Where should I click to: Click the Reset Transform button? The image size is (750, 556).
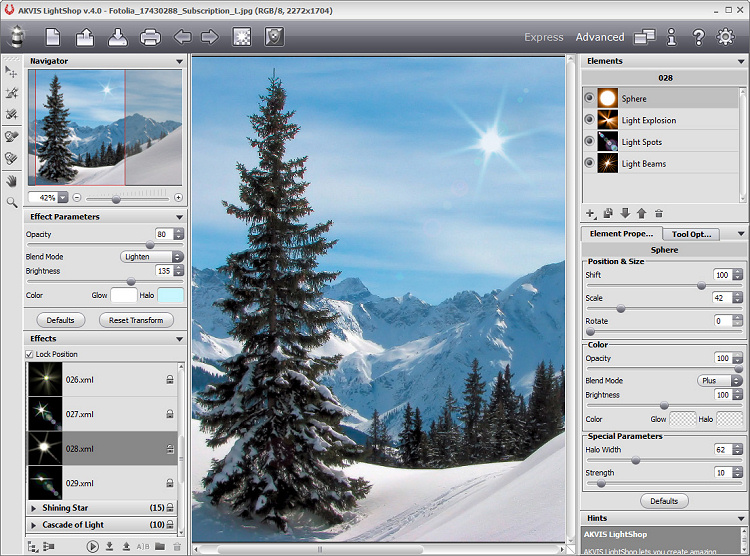coord(136,320)
